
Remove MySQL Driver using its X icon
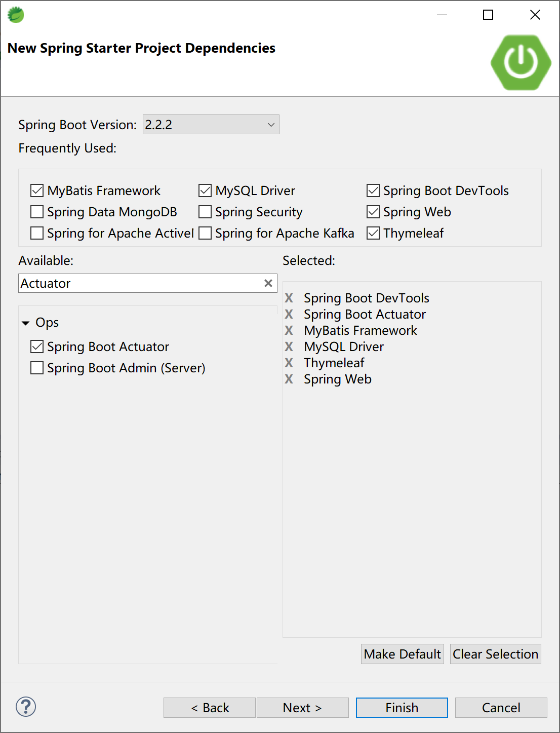pyautogui.click(x=289, y=346)
